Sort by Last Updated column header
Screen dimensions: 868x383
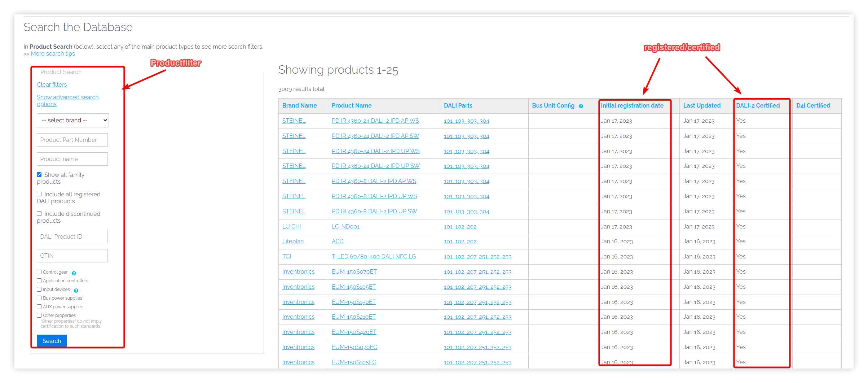(702, 105)
